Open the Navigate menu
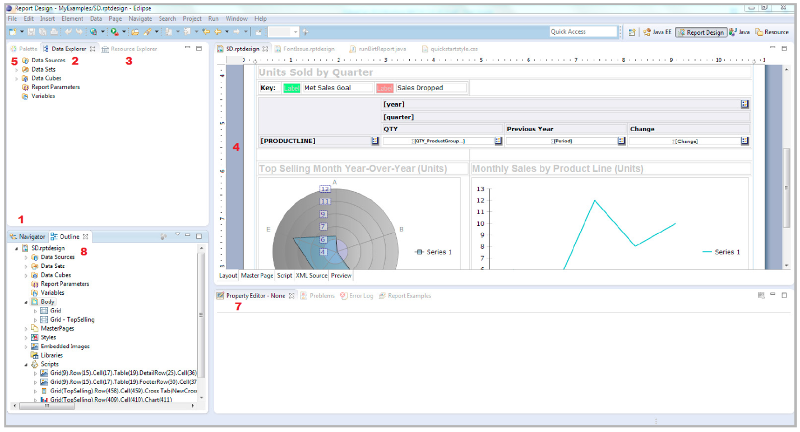Image resolution: width=800 pixels, height=432 pixels. click(140, 18)
